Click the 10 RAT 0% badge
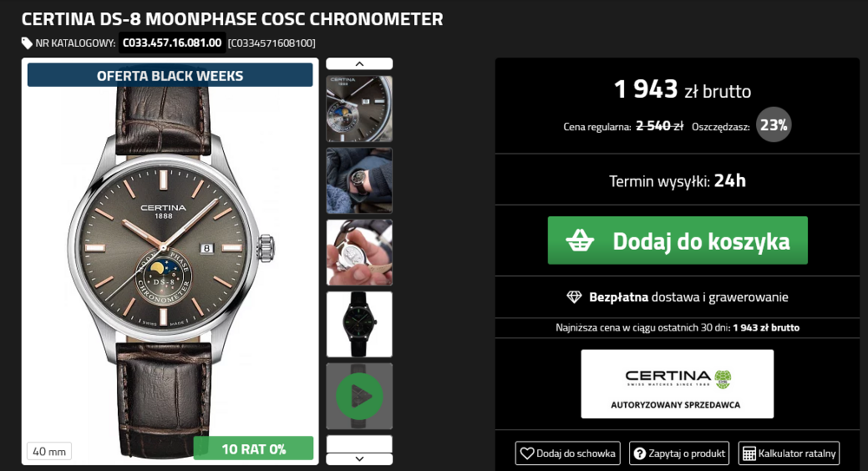This screenshot has width=868, height=471. pyautogui.click(x=253, y=448)
